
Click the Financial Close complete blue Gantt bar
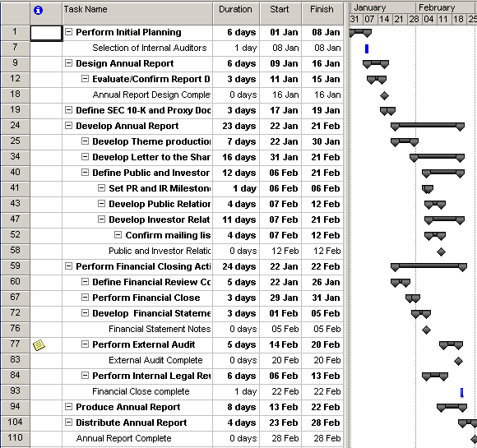tap(462, 393)
